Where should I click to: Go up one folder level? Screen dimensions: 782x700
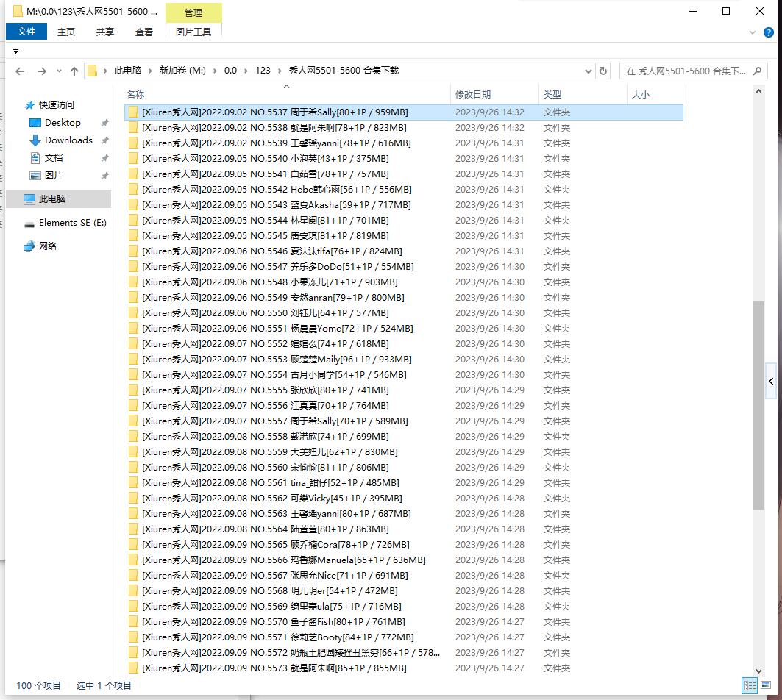74,71
